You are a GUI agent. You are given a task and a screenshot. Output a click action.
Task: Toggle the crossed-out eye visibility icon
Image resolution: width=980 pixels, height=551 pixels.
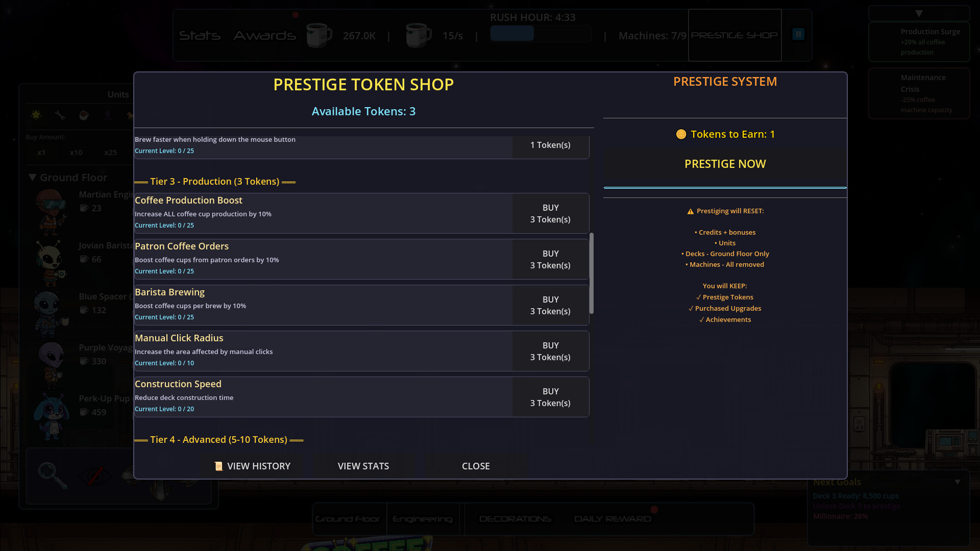tap(95, 475)
